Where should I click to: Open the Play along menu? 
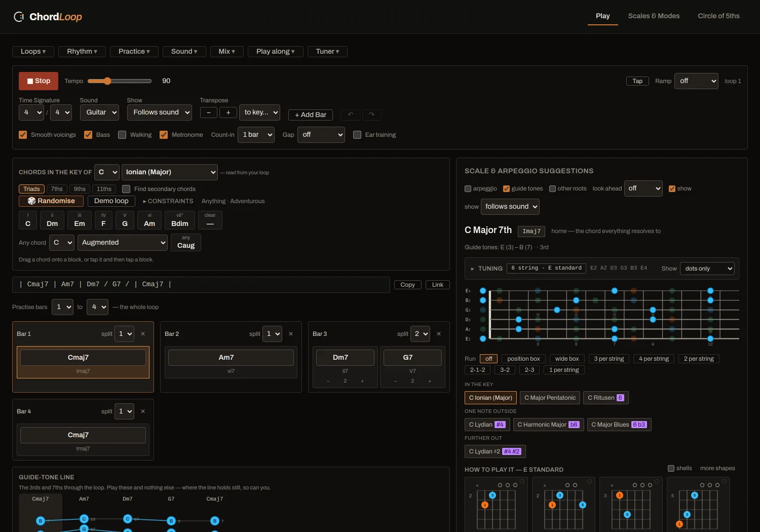[275, 52]
